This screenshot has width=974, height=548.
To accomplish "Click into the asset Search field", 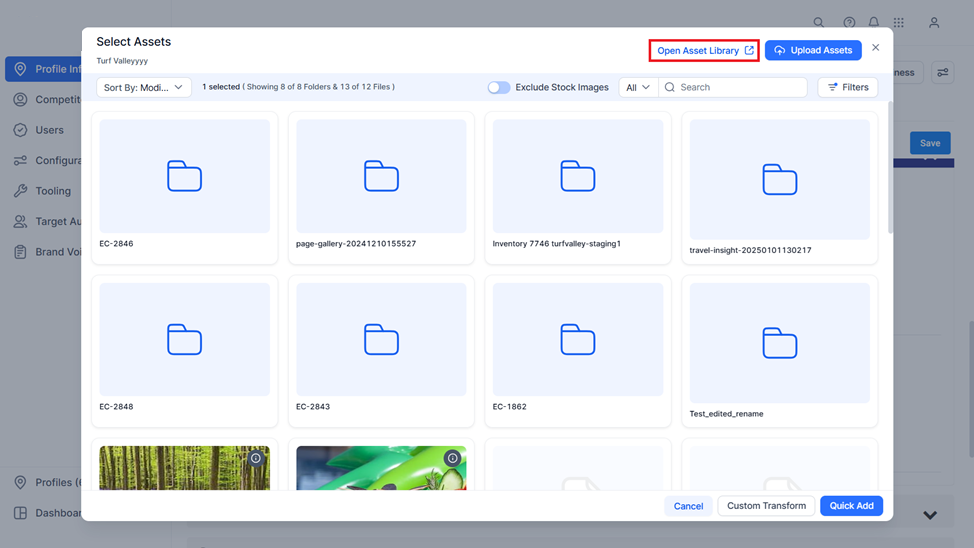I will click(733, 88).
